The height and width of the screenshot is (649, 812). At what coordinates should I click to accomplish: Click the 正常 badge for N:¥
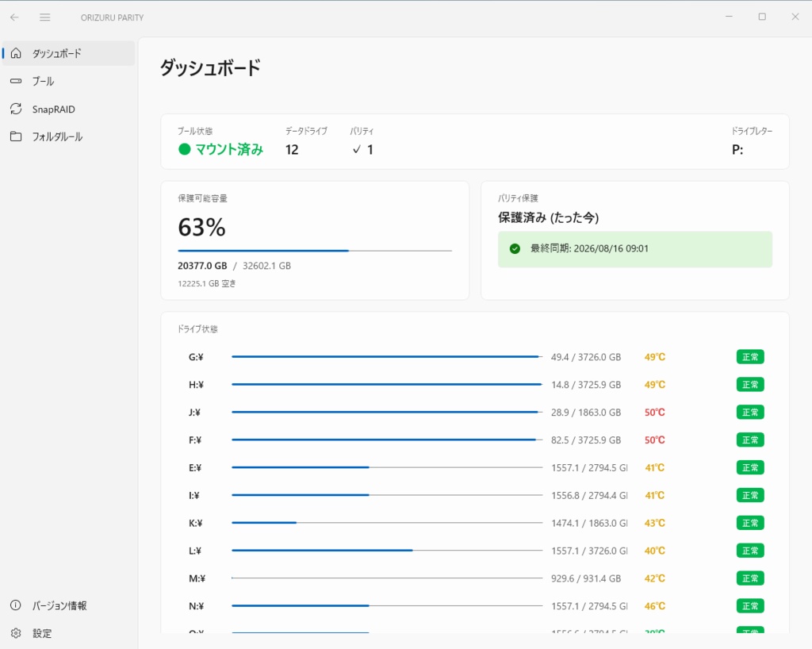(750, 606)
